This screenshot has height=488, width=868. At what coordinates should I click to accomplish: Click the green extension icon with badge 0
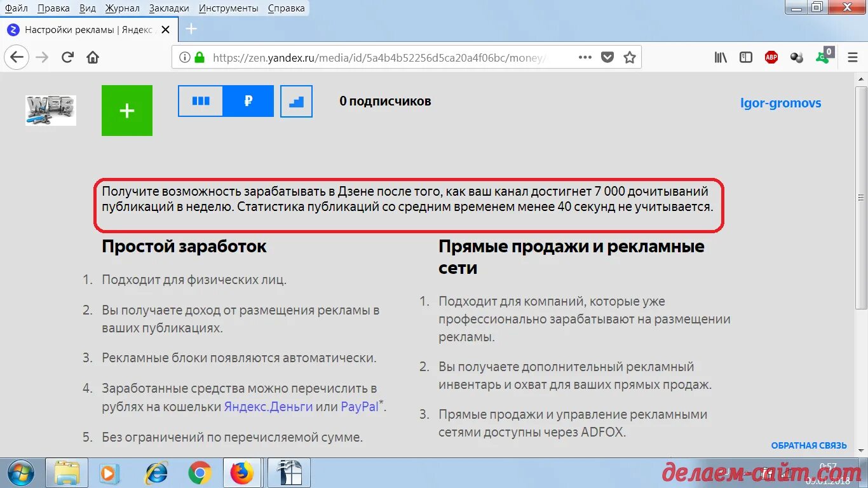coord(825,56)
